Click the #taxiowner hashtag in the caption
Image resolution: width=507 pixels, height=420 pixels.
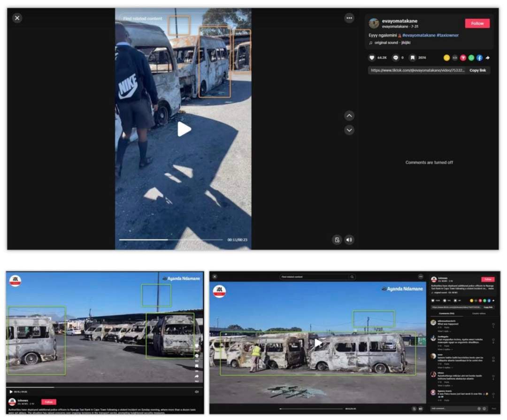[447, 35]
